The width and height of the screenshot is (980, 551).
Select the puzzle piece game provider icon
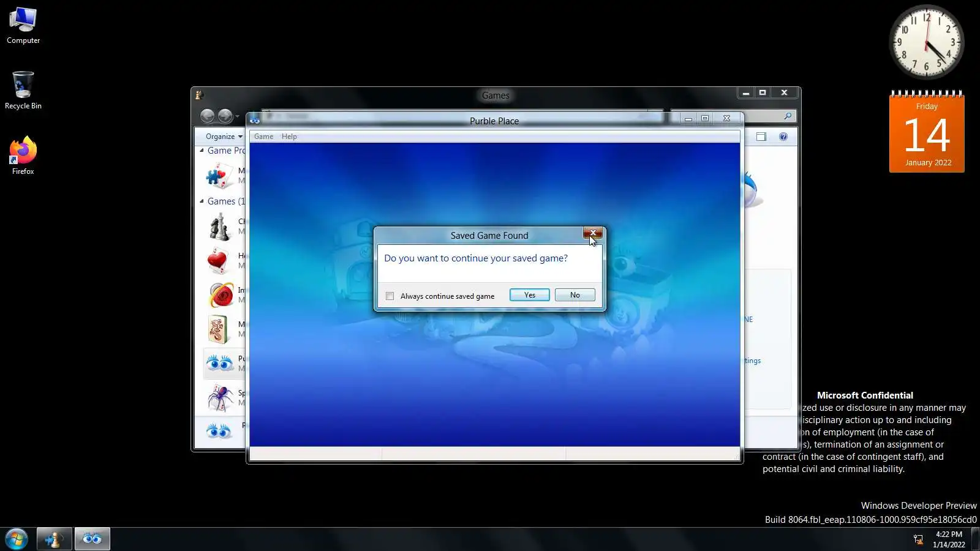point(219,176)
